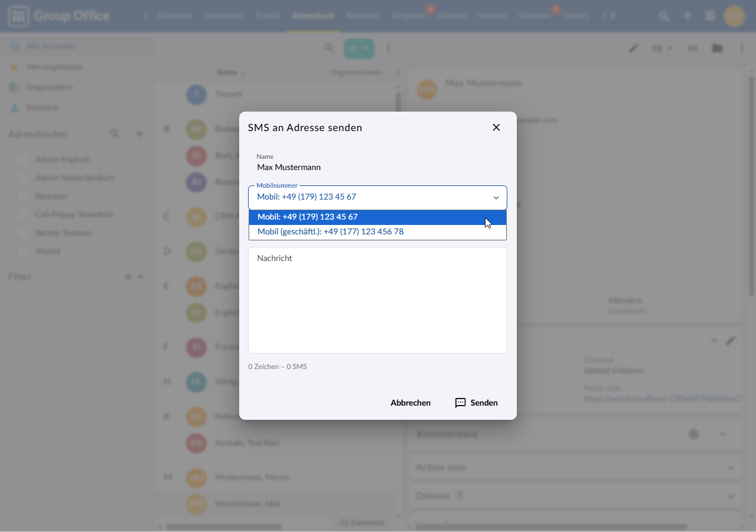Click the folder icon in the contact detail toolbar

pyautogui.click(x=717, y=48)
